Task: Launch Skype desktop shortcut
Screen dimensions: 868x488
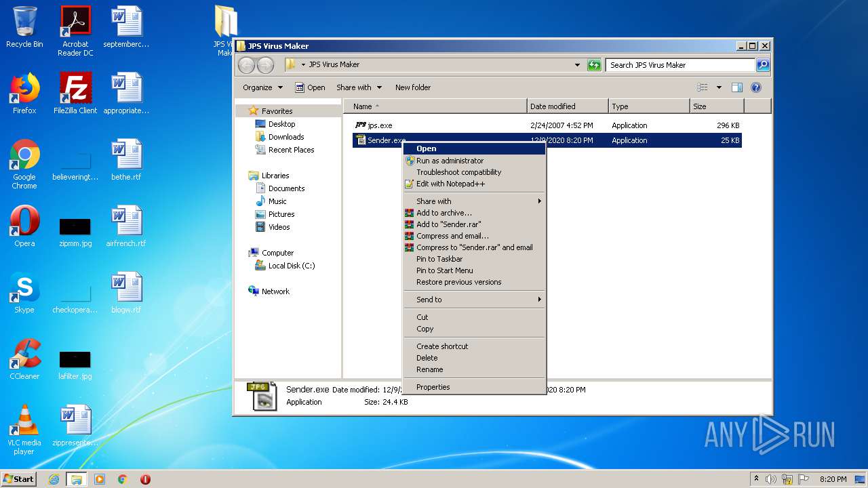Action: (24, 293)
